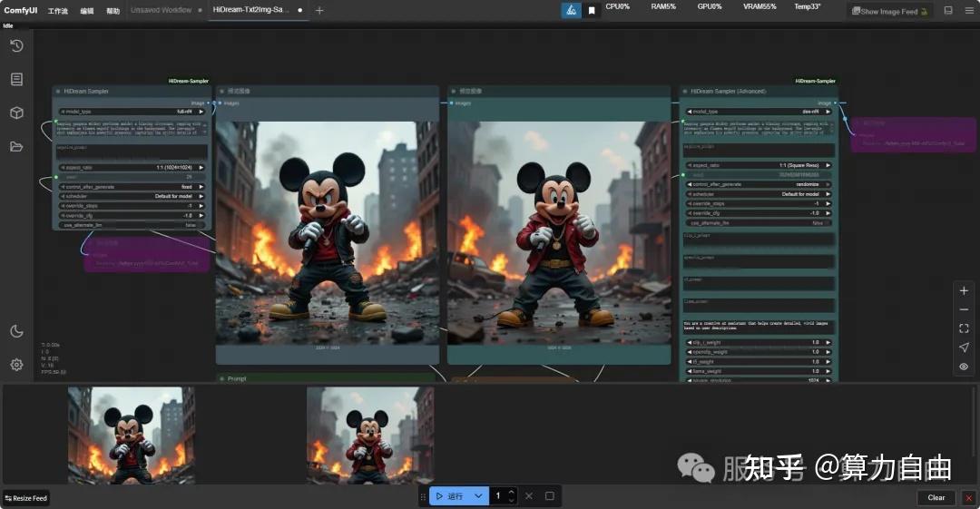980x509 pixels.
Task: Toggle link visibility eye icon
Action: 964,367
